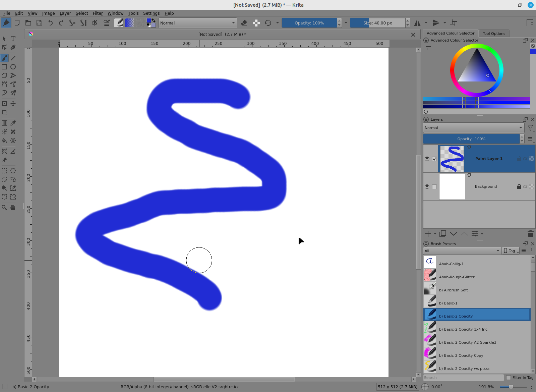Click the Undo arrow in toolbar
Image resolution: width=536 pixels, height=392 pixels.
50,23
